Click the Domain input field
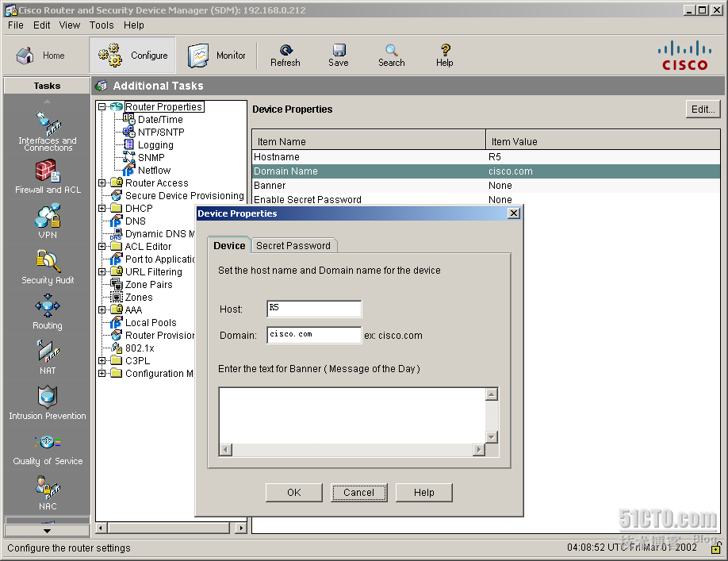728x561 pixels. click(314, 335)
